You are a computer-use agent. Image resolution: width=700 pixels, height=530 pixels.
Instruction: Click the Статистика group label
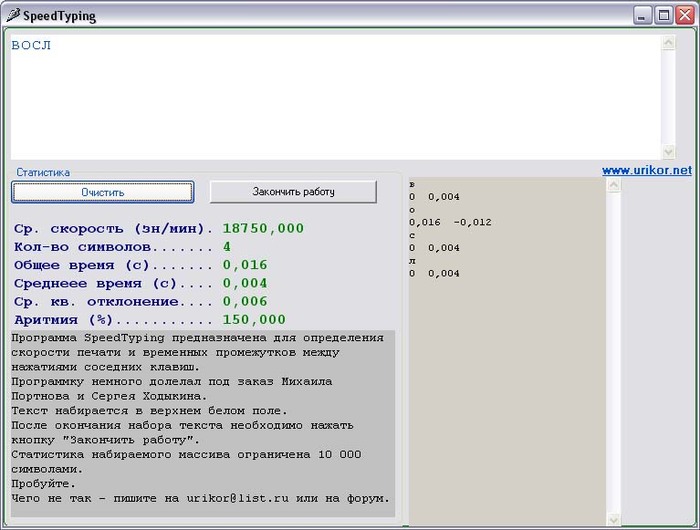tap(43, 172)
